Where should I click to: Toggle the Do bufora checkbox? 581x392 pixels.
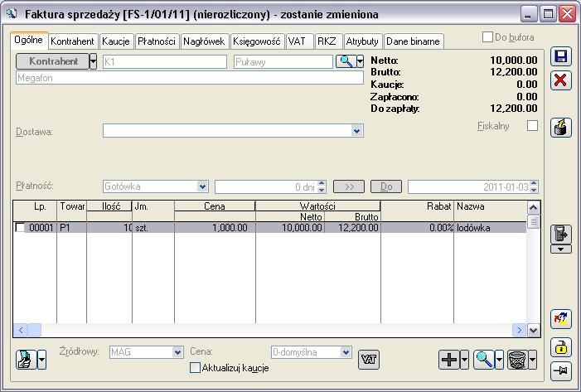click(487, 37)
